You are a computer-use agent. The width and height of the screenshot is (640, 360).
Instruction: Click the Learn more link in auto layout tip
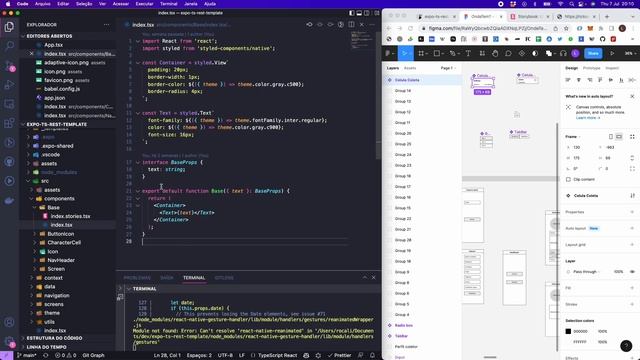[x=587, y=118]
